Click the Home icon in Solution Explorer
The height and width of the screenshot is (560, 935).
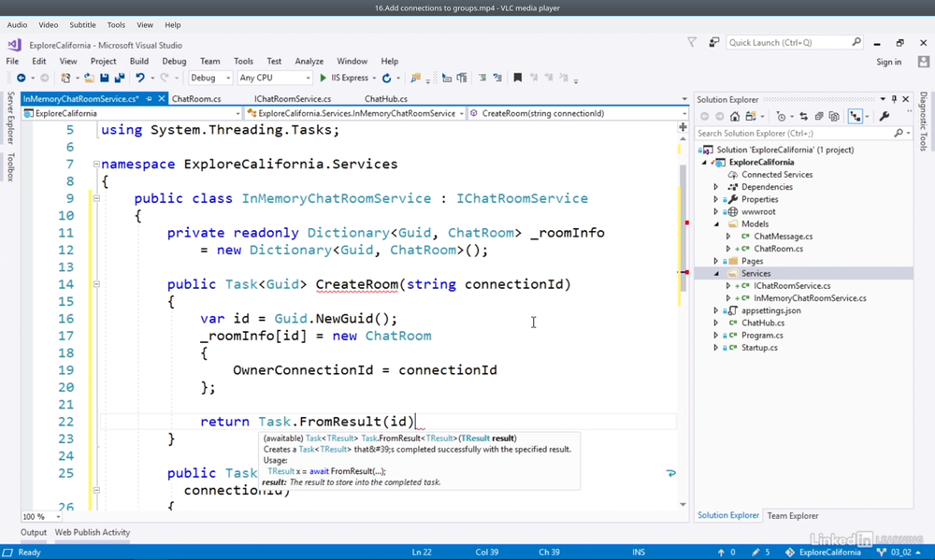tap(735, 117)
